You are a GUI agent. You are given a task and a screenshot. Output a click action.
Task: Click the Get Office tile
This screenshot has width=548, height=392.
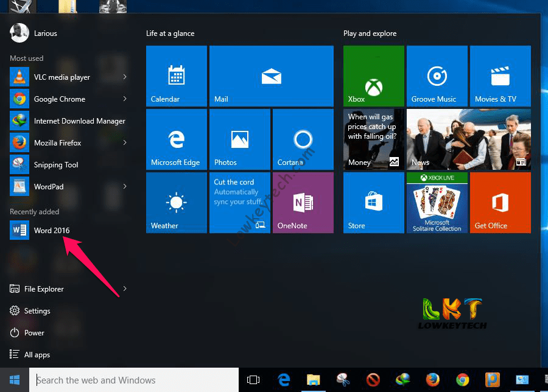500,203
